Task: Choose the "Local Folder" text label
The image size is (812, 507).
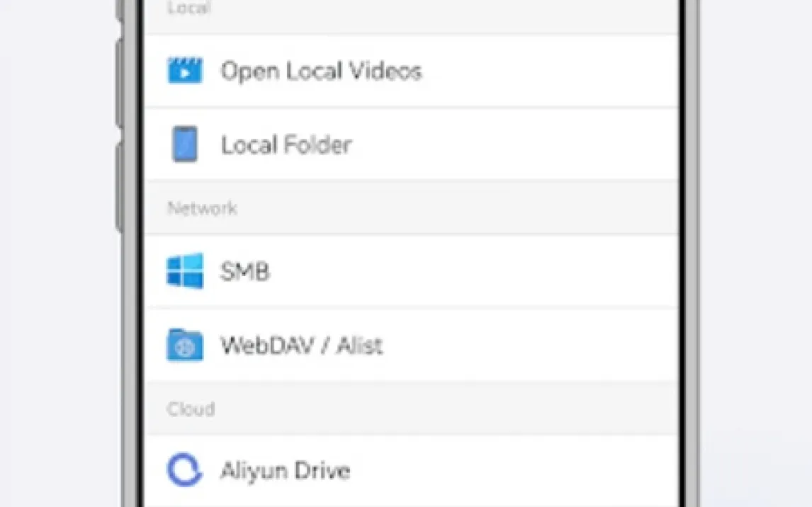Action: pyautogui.click(x=286, y=145)
